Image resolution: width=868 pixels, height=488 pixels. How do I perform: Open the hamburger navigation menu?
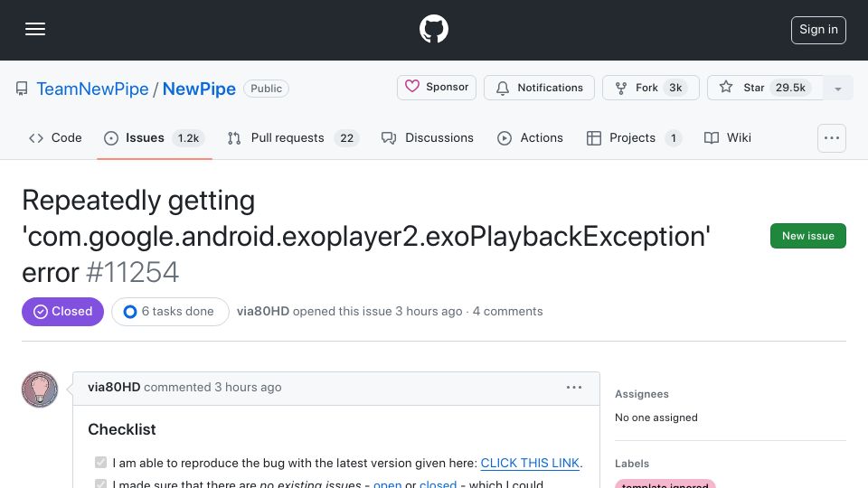click(x=35, y=29)
